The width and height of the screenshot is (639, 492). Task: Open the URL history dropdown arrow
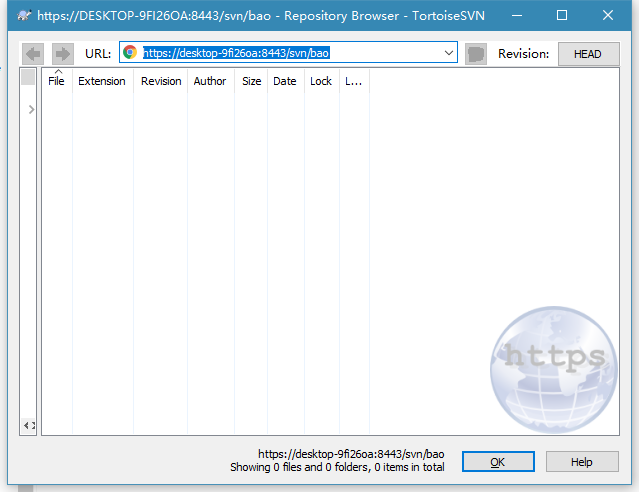(449, 53)
